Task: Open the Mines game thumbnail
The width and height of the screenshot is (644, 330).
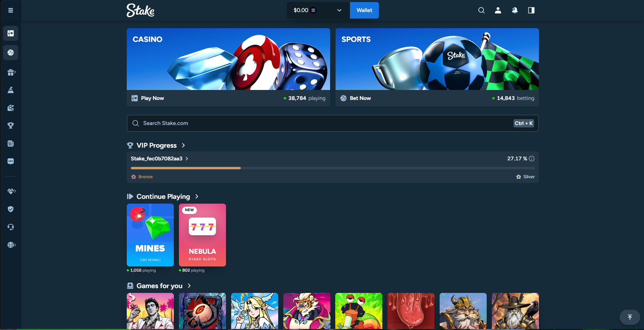Action: [150, 235]
